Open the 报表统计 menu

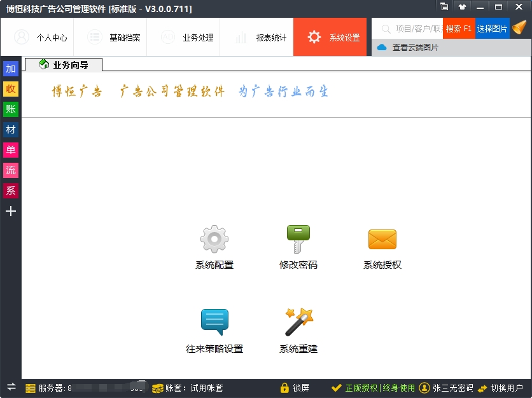tap(257, 37)
